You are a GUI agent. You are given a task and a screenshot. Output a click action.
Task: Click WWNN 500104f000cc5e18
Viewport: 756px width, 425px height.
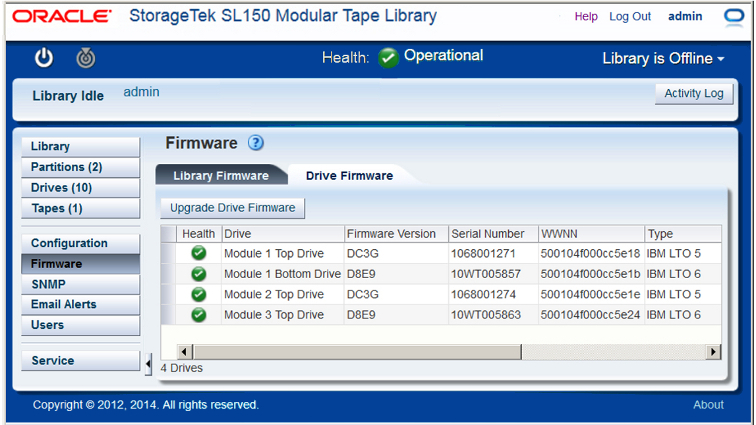(590, 253)
